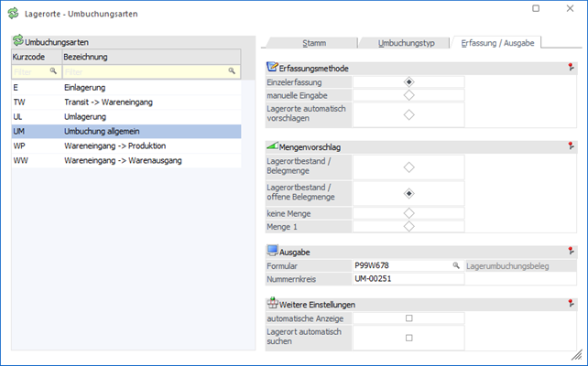Screen dimensions: 588x366
Task: Click the search icon in Formular field
Action: (x=456, y=265)
